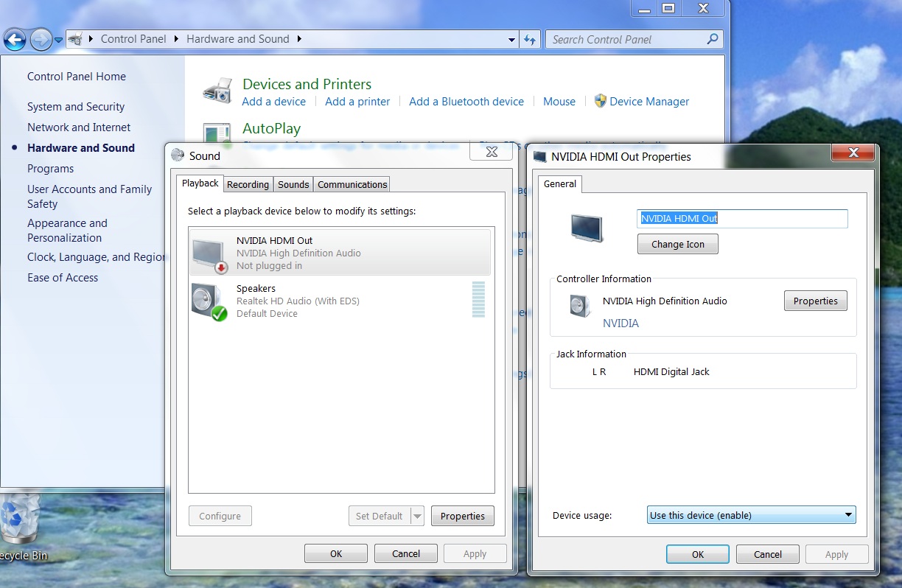Viewport: 902px width, 588px height.
Task: Click the controller speaker icon under Controller Information
Action: pos(580,305)
